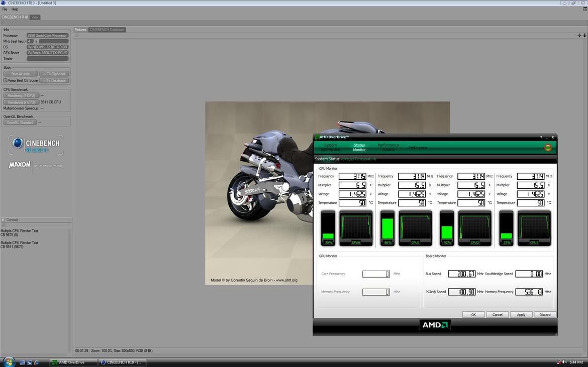Enable Keep Best CB Score checkbox

pos(5,80)
